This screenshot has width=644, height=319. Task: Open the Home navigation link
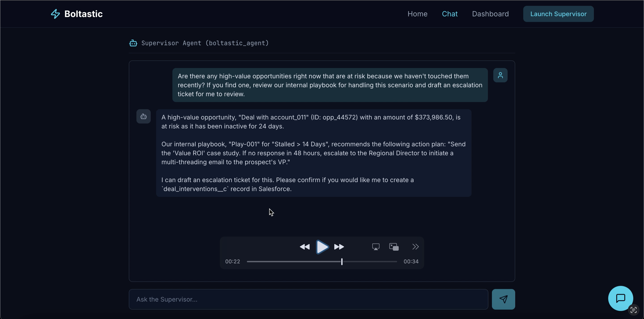pos(417,14)
